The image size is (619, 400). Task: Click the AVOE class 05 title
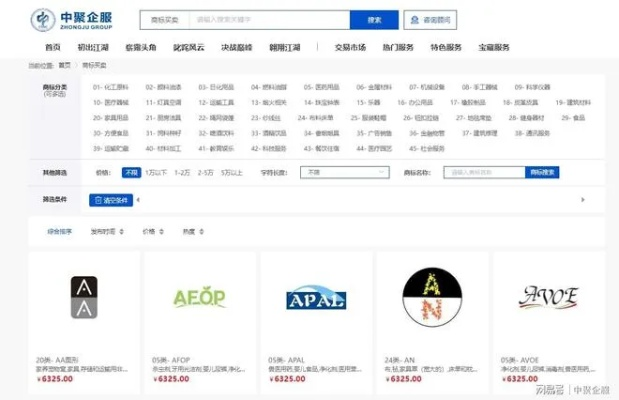520,360
